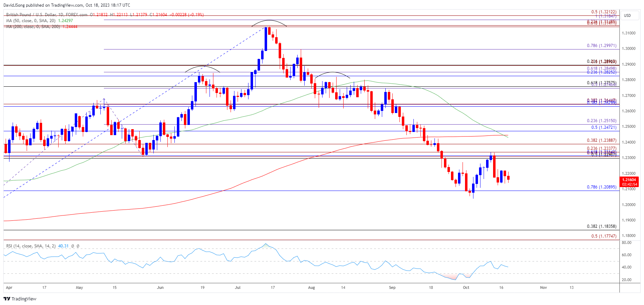Screen dimensions: 644x305
Task: Click the 0.618 (1.27575) Fibonacci label
Action: [x=602, y=83]
